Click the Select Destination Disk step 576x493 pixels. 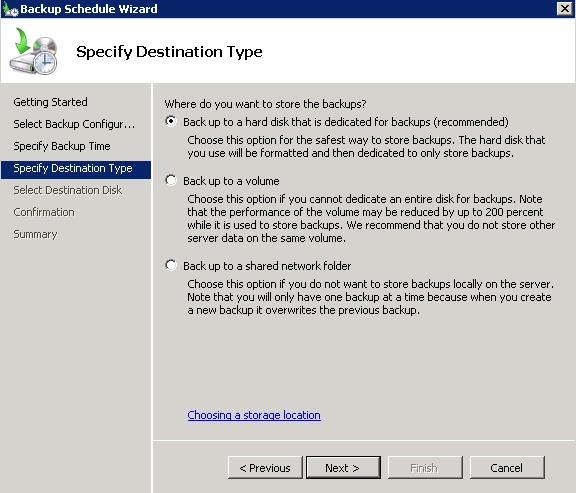tap(68, 190)
